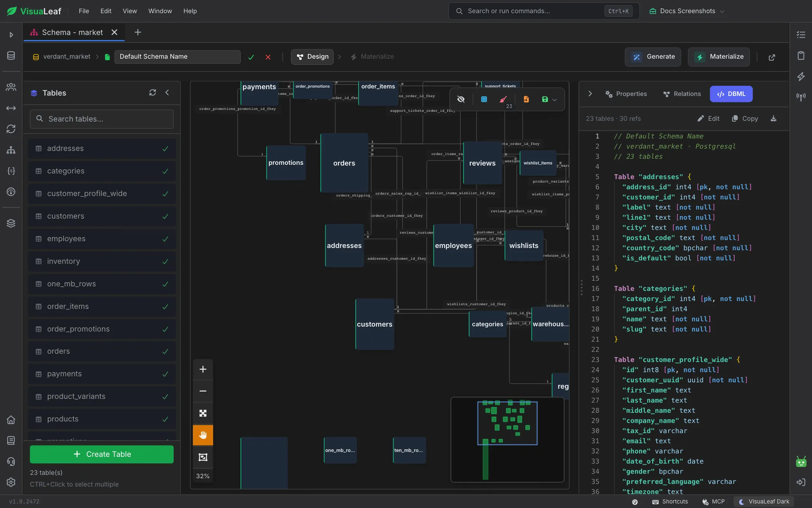
Task: Click zoom out on canvas
Action: [x=203, y=391]
